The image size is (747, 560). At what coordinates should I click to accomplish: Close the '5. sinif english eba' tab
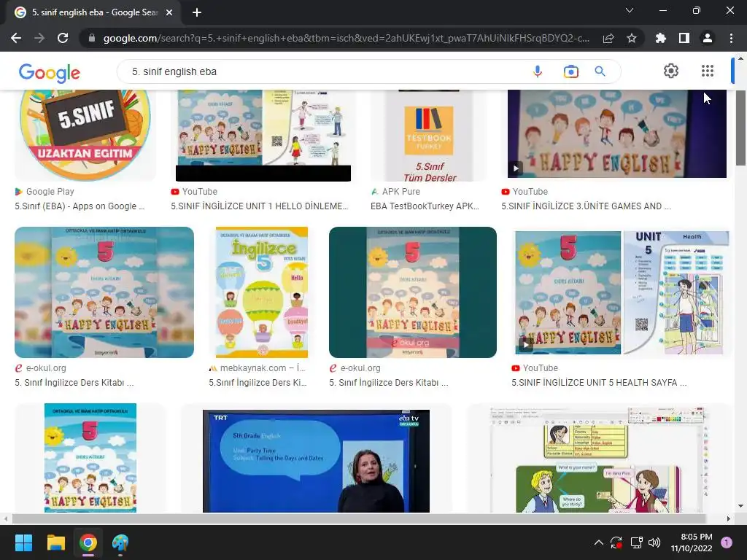tap(169, 12)
